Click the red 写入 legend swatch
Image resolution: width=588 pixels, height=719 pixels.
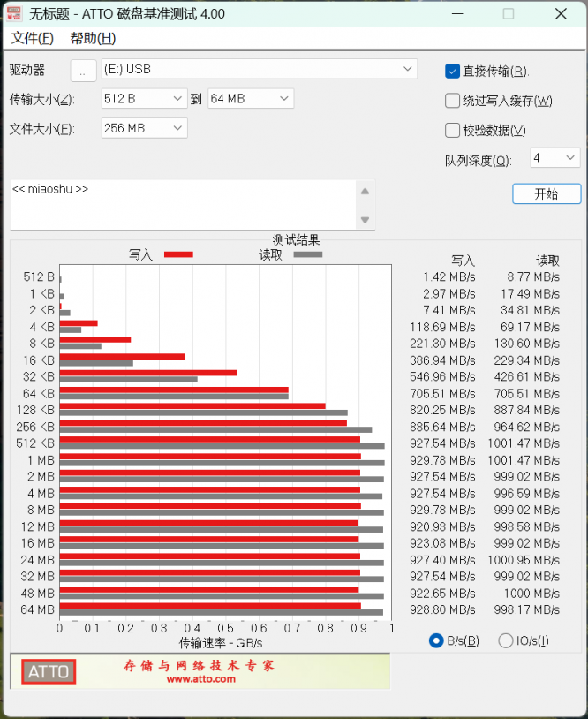[178, 254]
